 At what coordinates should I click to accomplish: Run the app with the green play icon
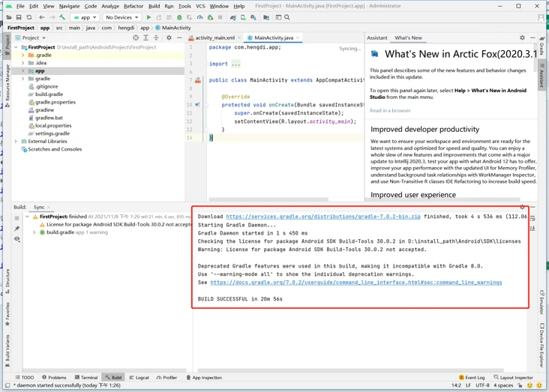click(148, 17)
